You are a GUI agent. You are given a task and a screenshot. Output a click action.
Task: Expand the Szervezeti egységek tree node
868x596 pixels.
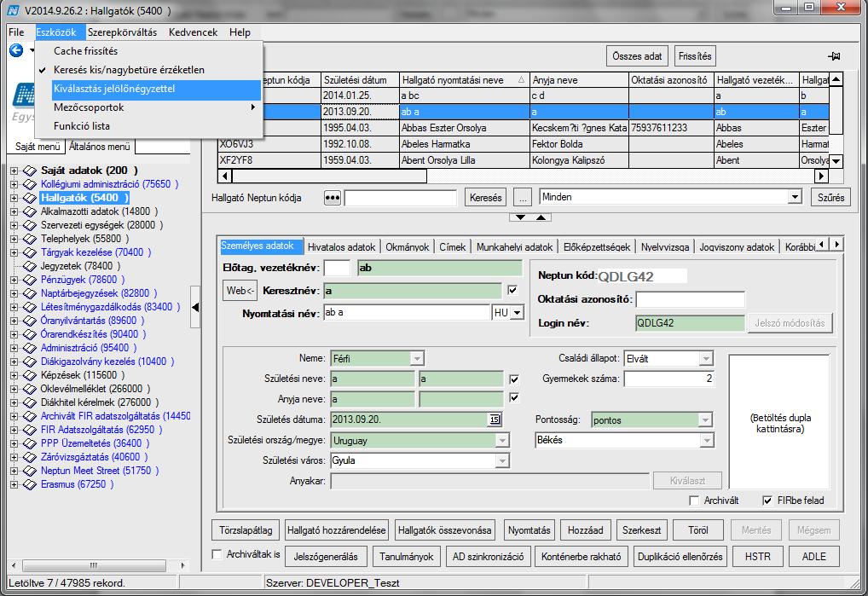point(14,225)
